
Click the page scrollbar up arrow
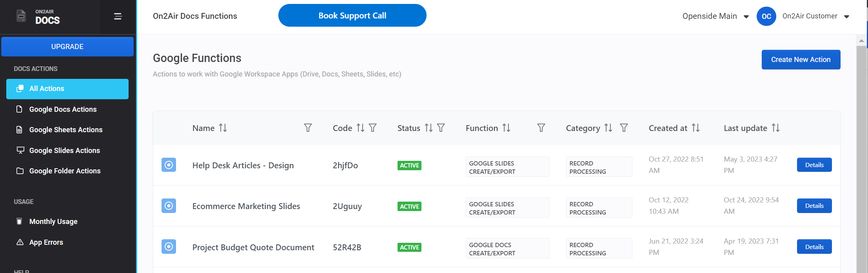(x=861, y=40)
